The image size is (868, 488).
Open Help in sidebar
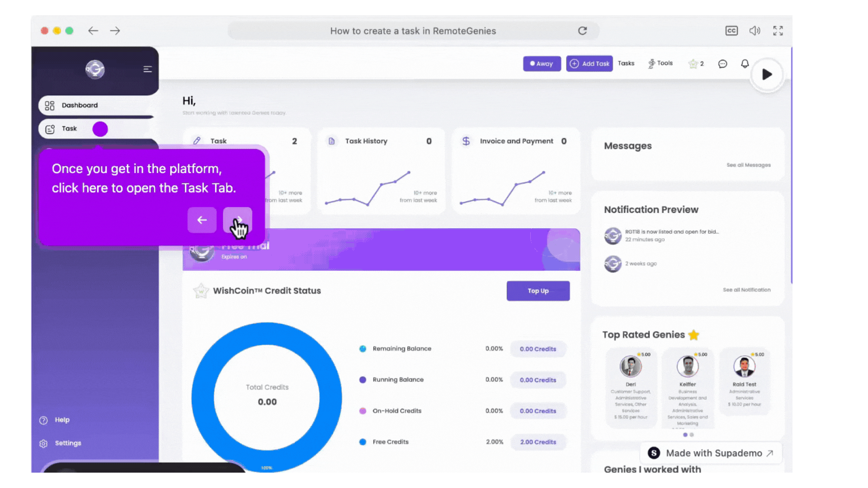pos(55,420)
